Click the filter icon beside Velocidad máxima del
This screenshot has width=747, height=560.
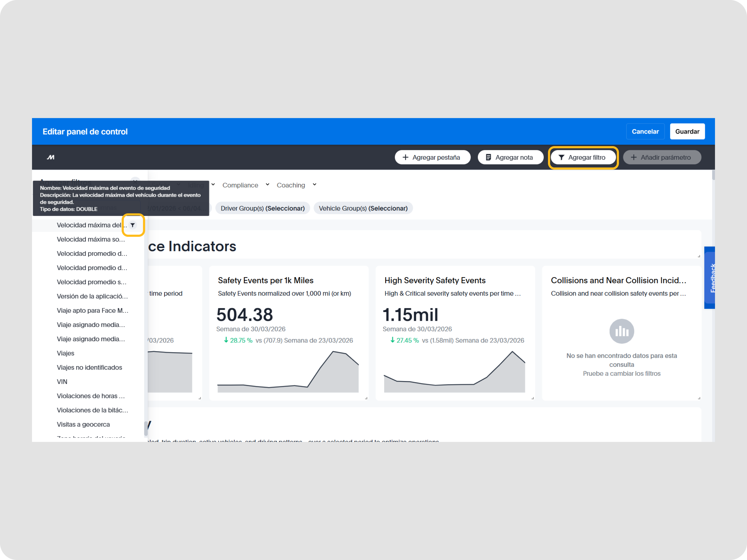[x=133, y=225]
